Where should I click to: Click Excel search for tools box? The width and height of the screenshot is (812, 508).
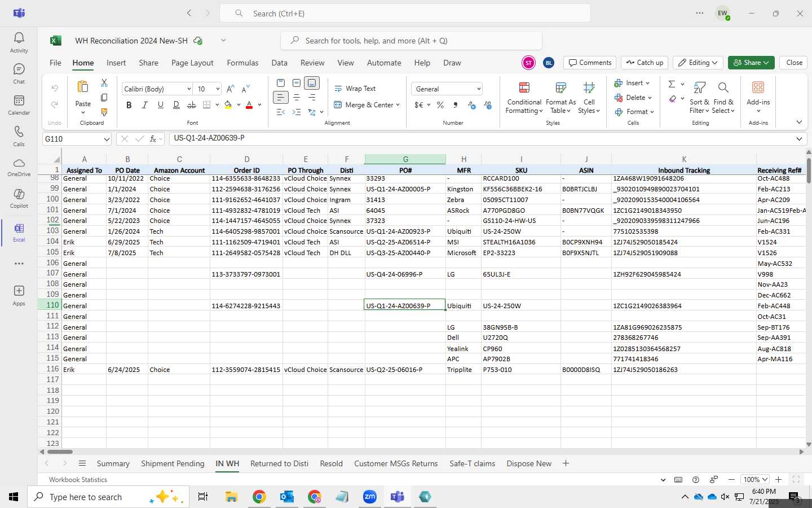(x=411, y=41)
